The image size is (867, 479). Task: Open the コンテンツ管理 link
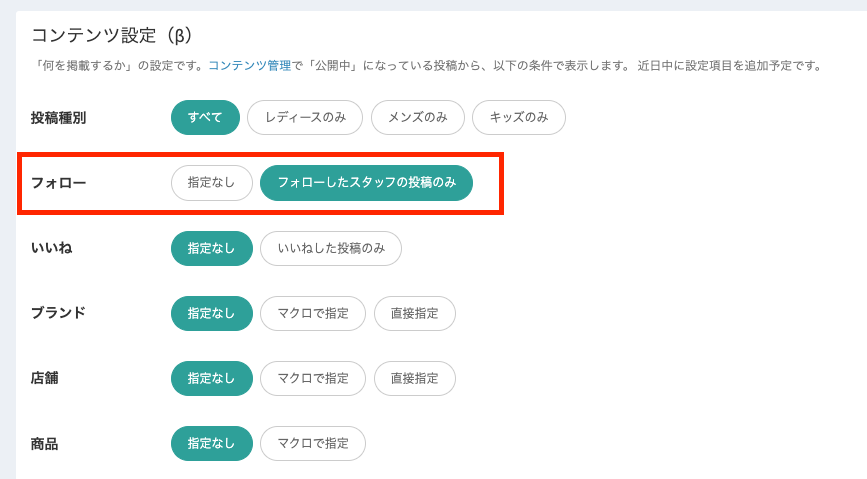pyautogui.click(x=249, y=66)
